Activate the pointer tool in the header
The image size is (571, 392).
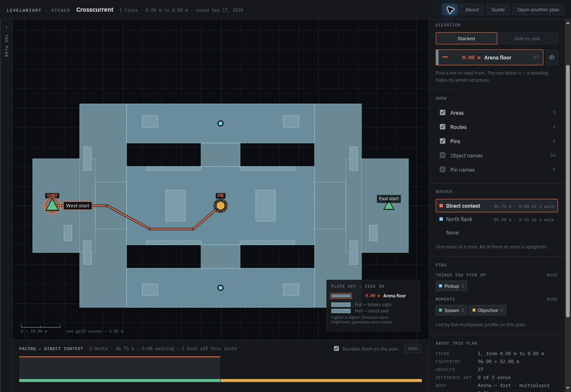[x=450, y=10]
